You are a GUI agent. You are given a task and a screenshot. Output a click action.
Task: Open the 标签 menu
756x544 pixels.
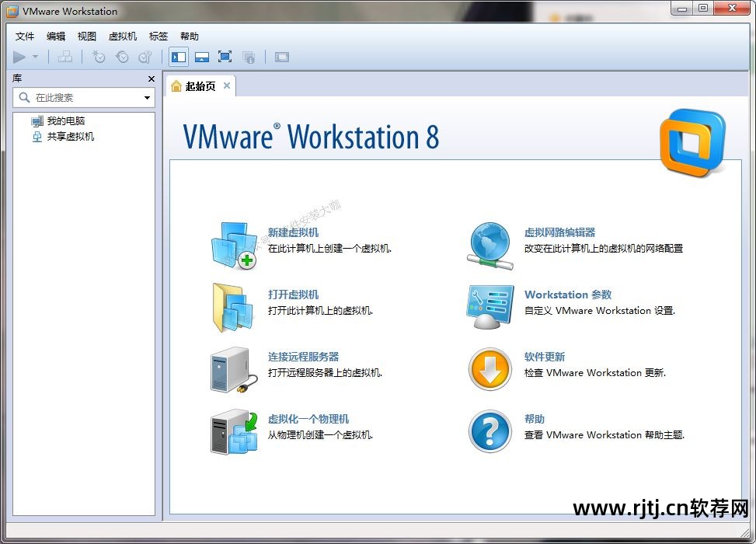(x=159, y=37)
